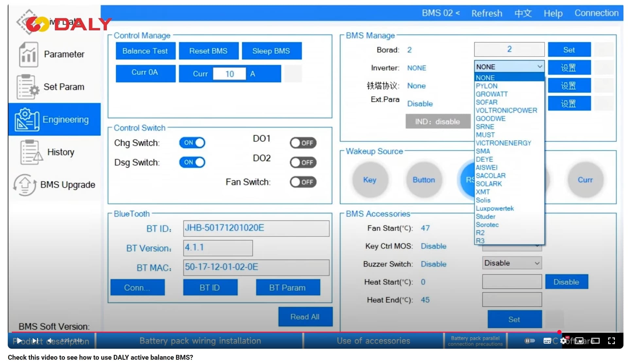This screenshot has width=628, height=364.
Task: Click the Button wakeup source circle
Action: pyautogui.click(x=424, y=180)
